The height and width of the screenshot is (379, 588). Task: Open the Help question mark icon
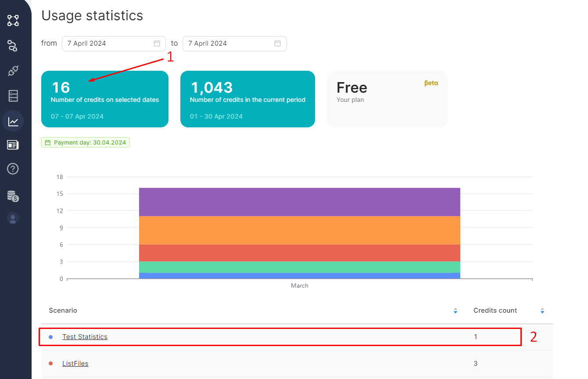[13, 169]
